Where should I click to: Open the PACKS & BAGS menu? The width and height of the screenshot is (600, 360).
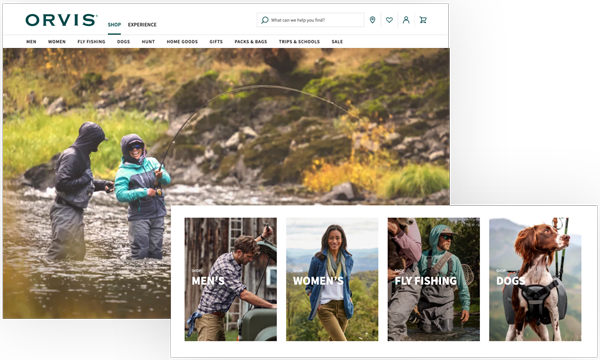click(251, 42)
